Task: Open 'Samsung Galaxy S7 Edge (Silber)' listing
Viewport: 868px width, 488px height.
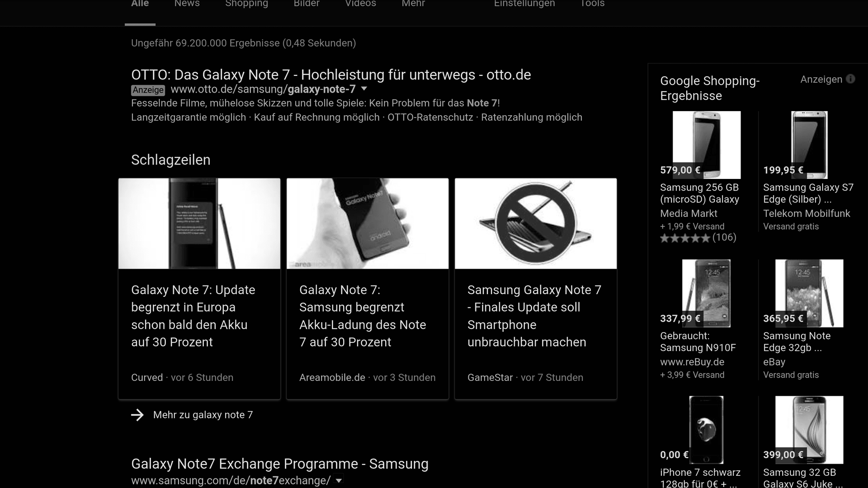Action: pyautogui.click(x=808, y=193)
